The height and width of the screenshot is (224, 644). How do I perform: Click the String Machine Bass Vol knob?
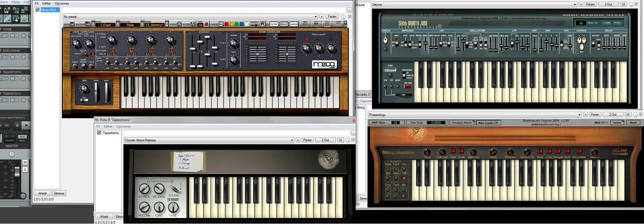pos(473,152)
